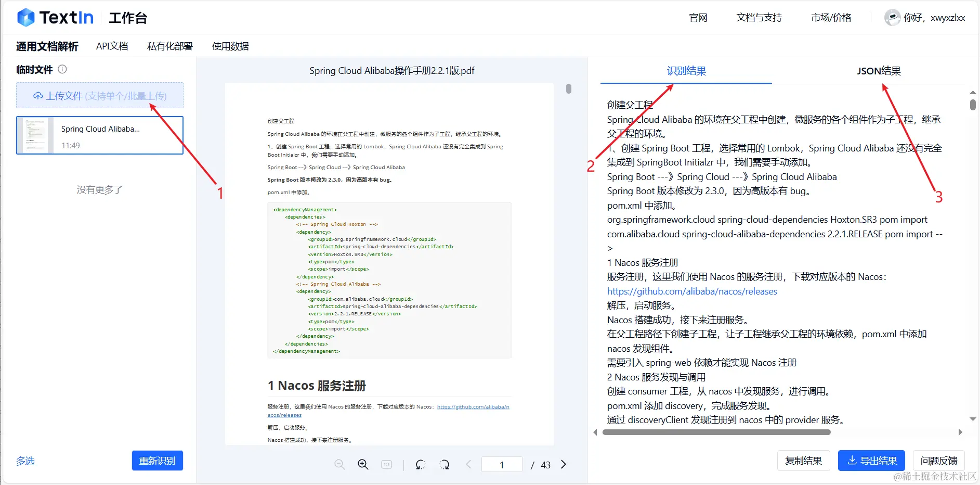Open 使用数据 tab
Screen dimensions: 980x485
230,46
